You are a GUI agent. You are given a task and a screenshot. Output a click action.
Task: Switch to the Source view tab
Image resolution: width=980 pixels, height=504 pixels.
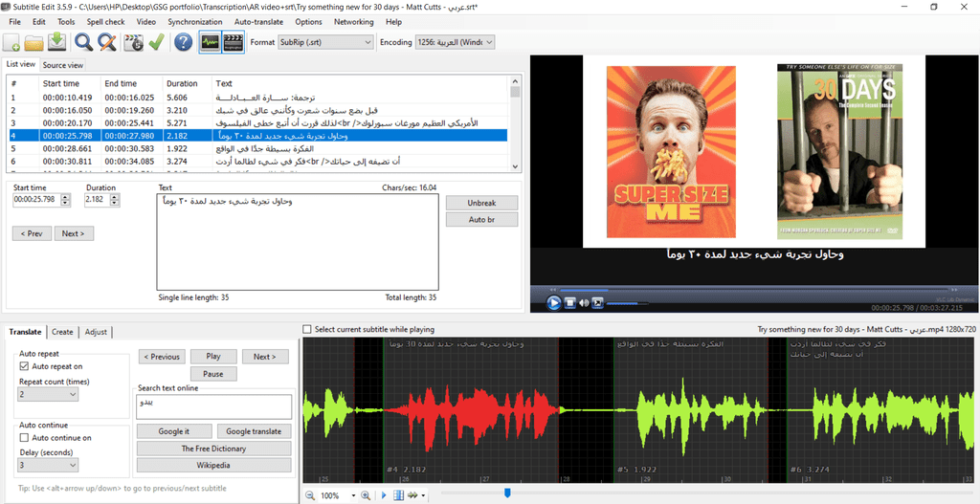[x=63, y=65]
